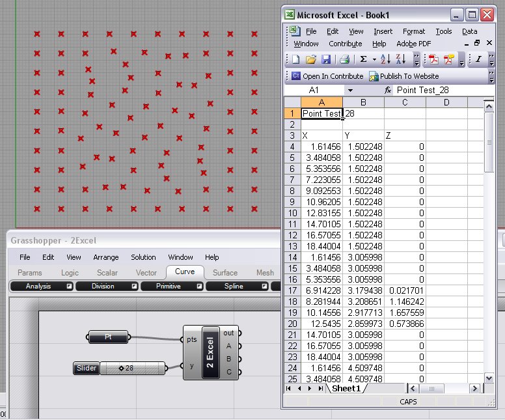Click the Convert to PDF and review icon

click(x=448, y=59)
